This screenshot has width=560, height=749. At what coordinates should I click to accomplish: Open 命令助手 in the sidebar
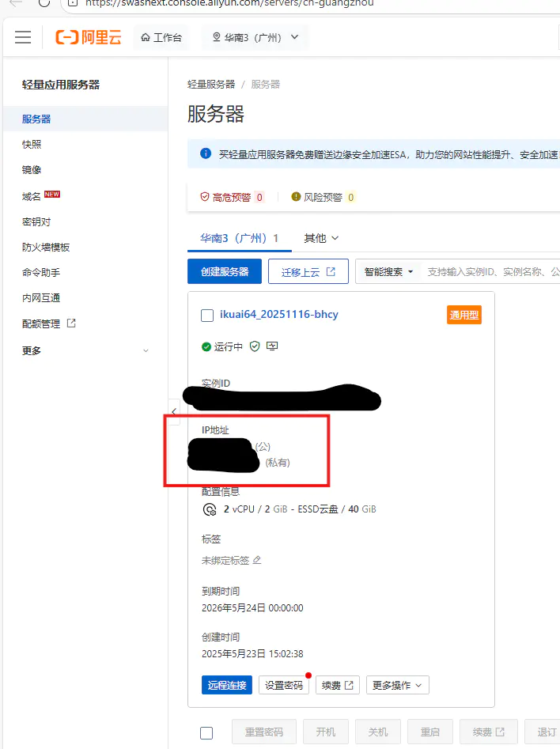(41, 272)
